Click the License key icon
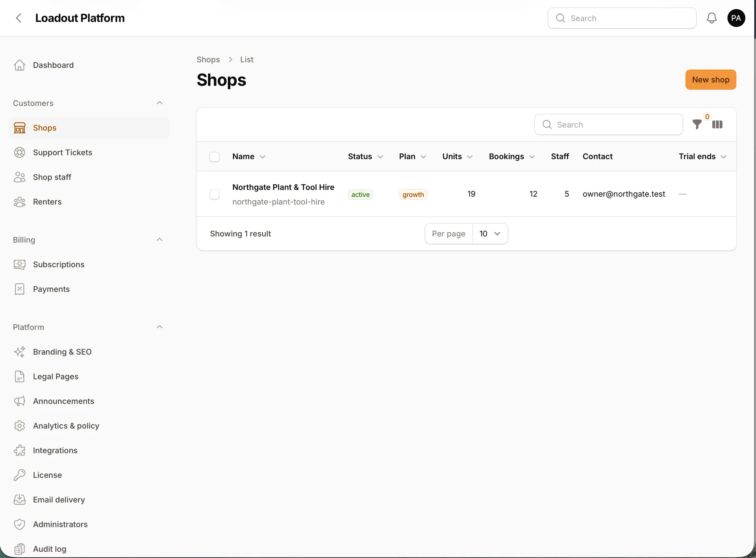Image resolution: width=756 pixels, height=558 pixels. (20, 475)
